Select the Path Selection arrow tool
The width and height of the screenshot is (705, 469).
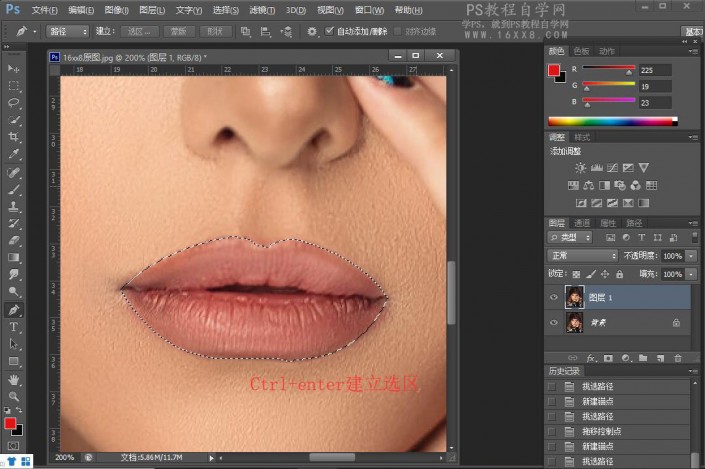[13, 344]
